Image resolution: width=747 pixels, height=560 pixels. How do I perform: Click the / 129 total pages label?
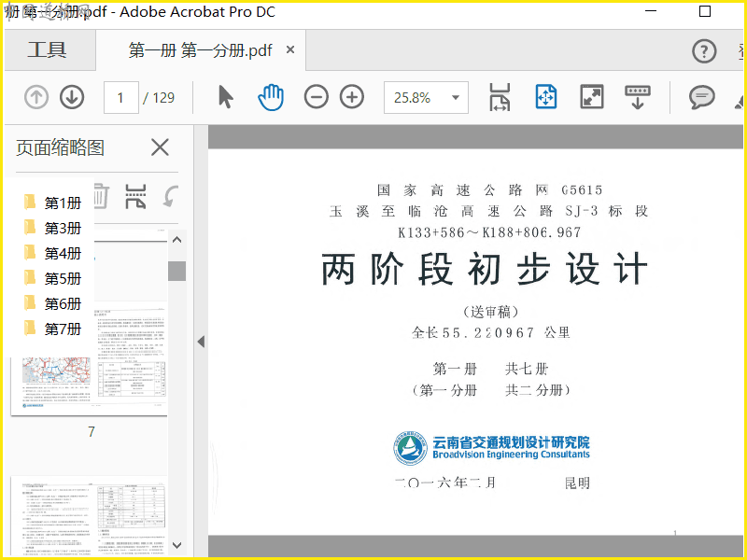click(159, 98)
